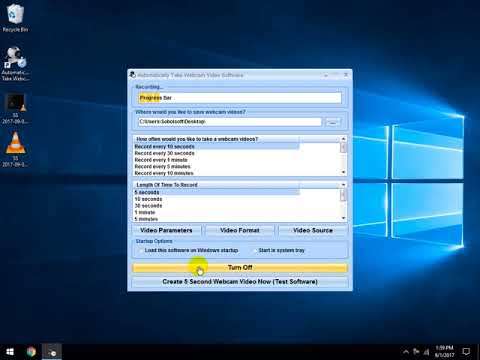Open Video Source settings
Viewport: 480px width, 360px height.
tap(313, 230)
